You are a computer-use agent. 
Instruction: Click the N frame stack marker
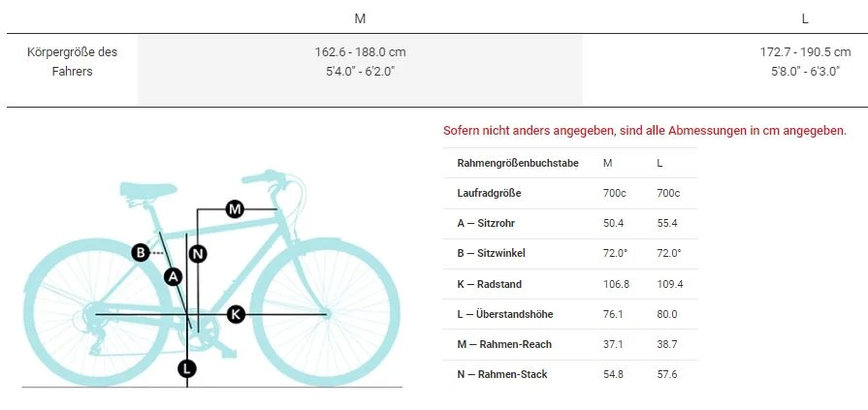pos(198,254)
